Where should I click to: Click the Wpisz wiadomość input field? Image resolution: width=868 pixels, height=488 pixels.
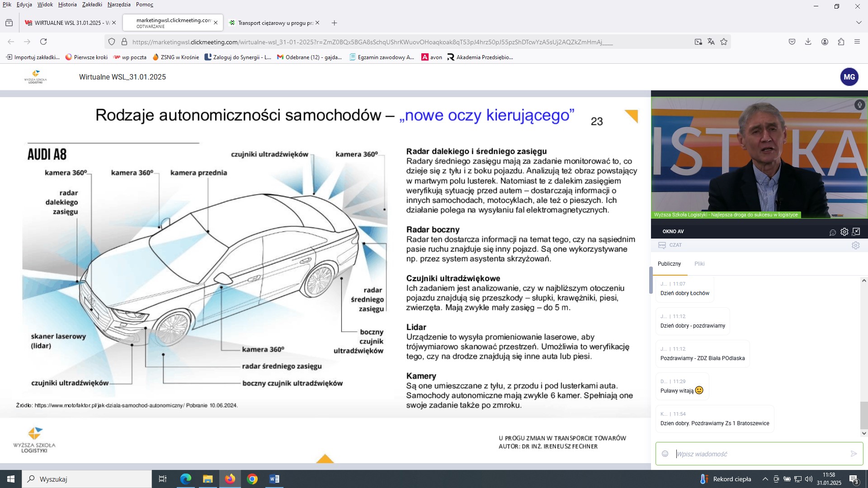tap(759, 454)
